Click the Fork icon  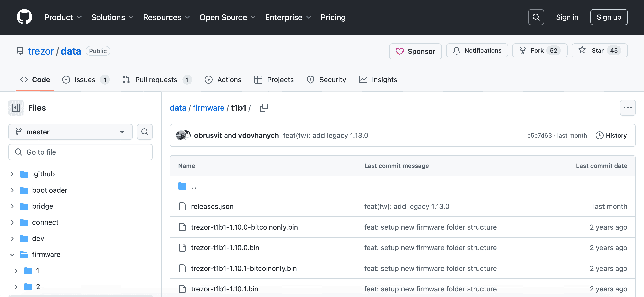point(523,51)
